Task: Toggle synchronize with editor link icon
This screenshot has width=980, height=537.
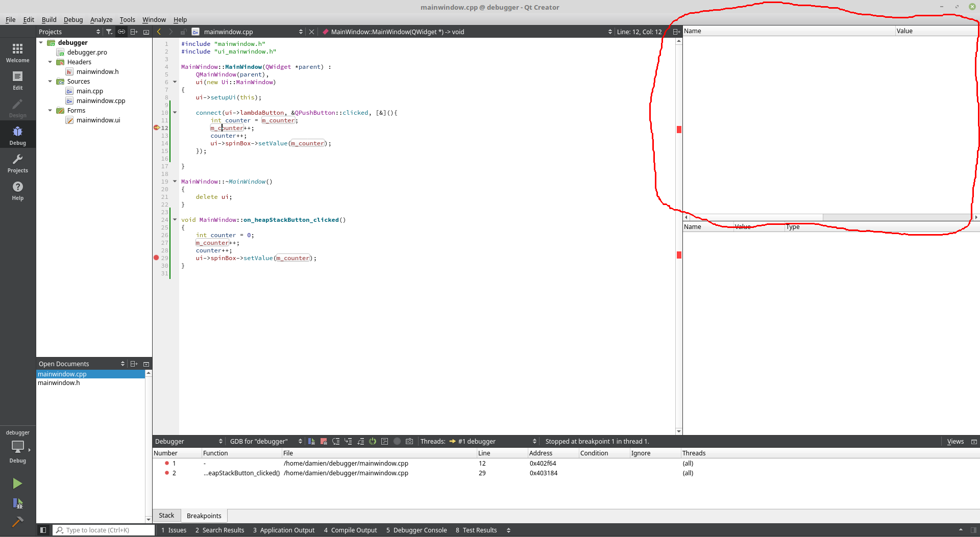Action: click(x=121, y=32)
